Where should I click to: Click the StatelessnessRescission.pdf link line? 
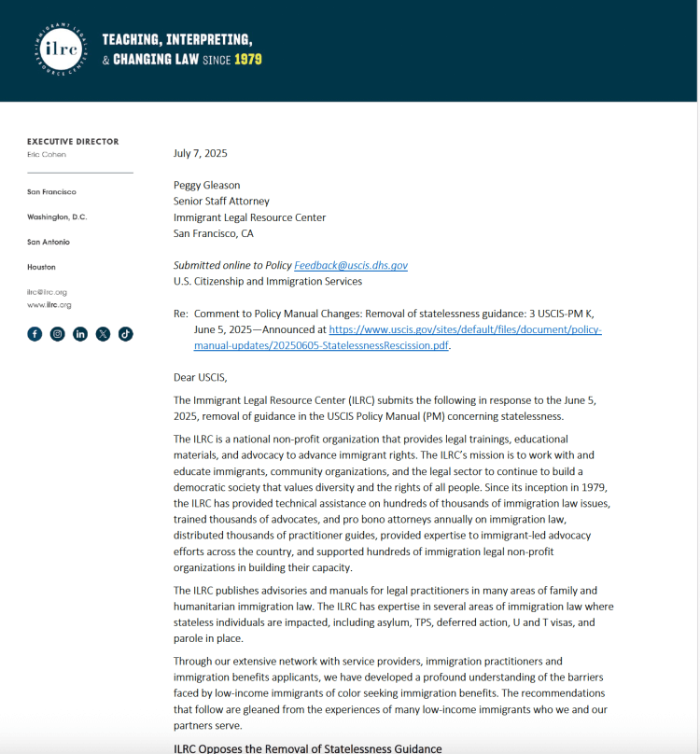point(321,345)
